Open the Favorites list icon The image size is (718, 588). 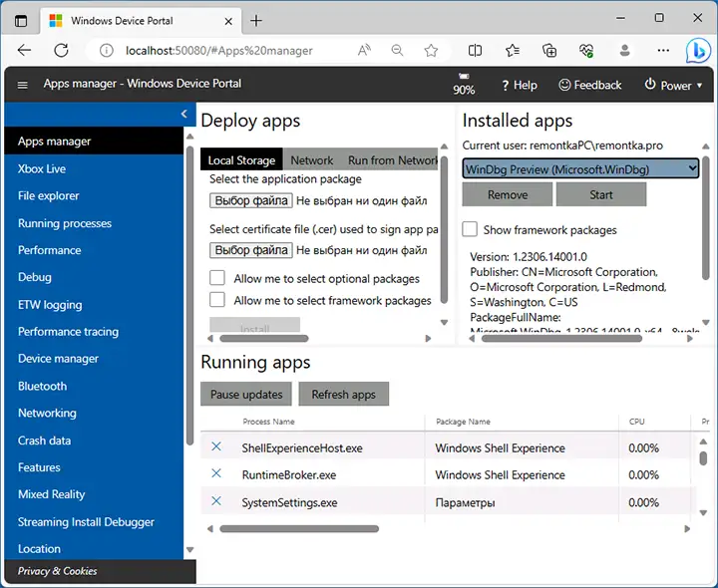(513, 51)
